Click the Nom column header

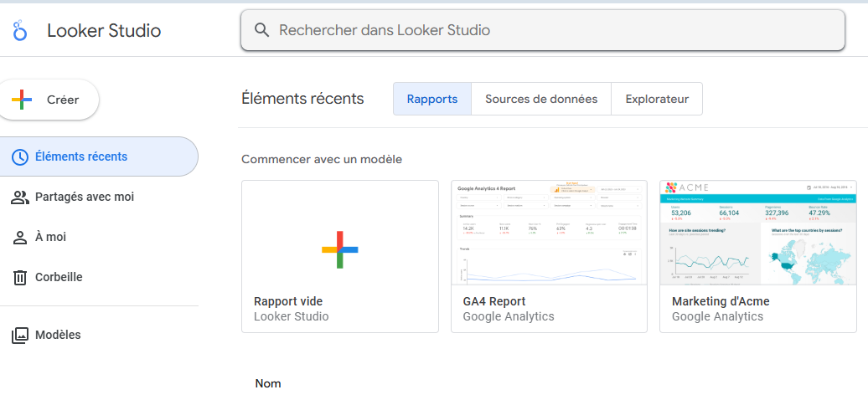click(x=268, y=383)
